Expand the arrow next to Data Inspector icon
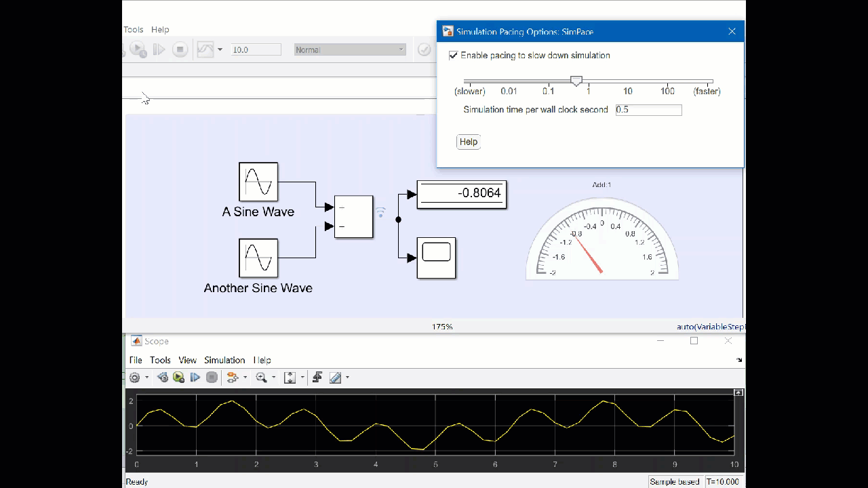 click(x=220, y=49)
